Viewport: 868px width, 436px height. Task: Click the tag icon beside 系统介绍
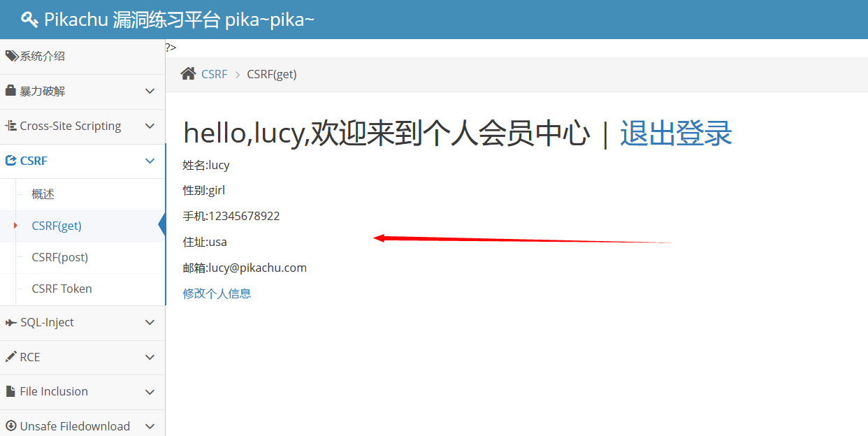tap(11, 56)
